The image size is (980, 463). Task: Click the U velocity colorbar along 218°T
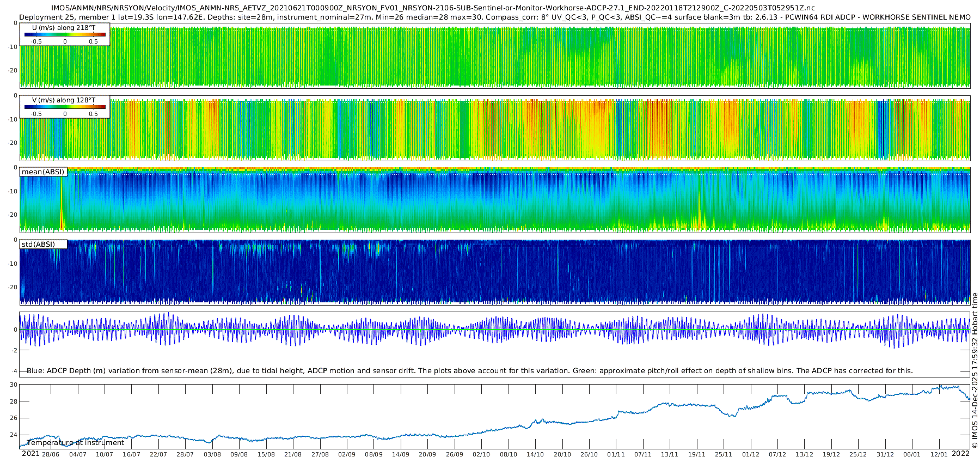pos(65,35)
